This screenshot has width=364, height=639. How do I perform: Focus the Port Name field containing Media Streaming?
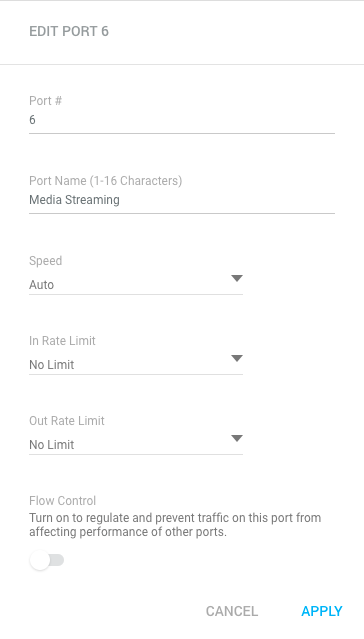pyautogui.click(x=182, y=200)
